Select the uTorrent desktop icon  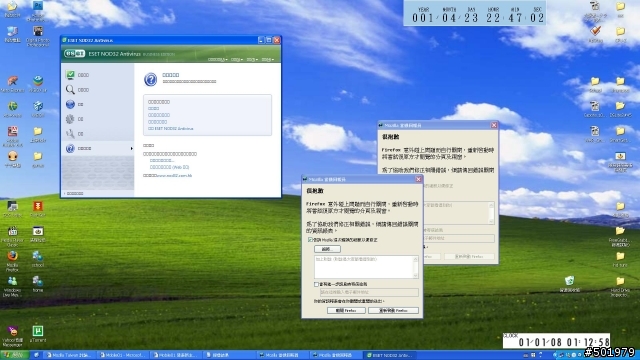38,333
